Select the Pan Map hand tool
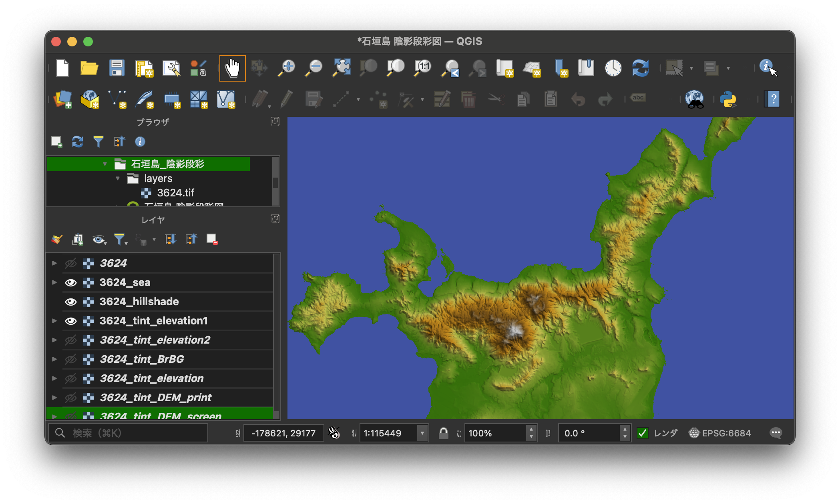This screenshot has height=504, width=840. point(232,68)
